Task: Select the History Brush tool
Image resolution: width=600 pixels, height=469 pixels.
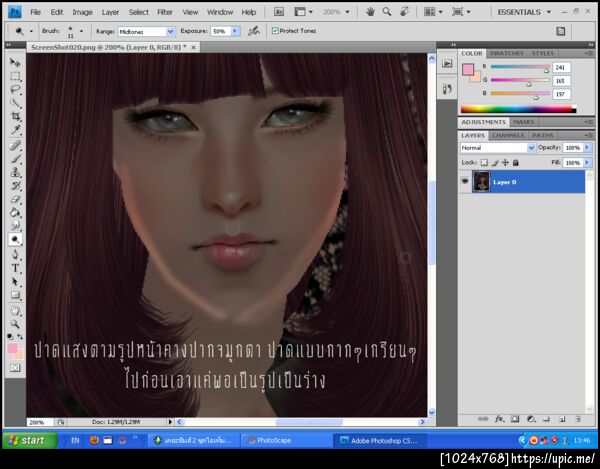Action: [15, 186]
